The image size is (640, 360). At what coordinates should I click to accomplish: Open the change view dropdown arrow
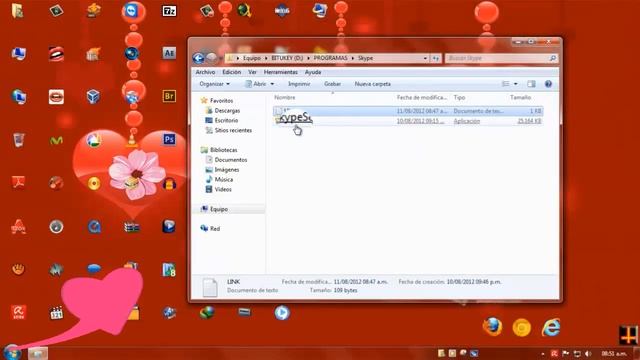point(516,84)
